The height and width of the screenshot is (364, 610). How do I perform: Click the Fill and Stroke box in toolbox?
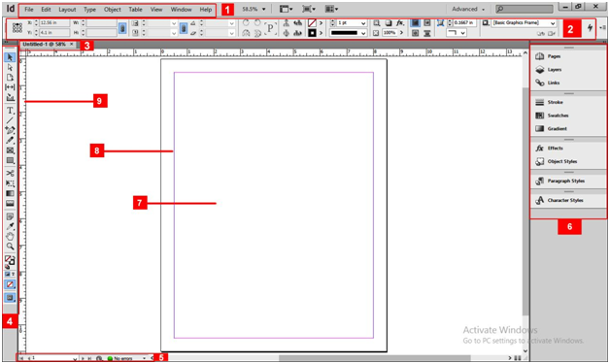pos(10,260)
